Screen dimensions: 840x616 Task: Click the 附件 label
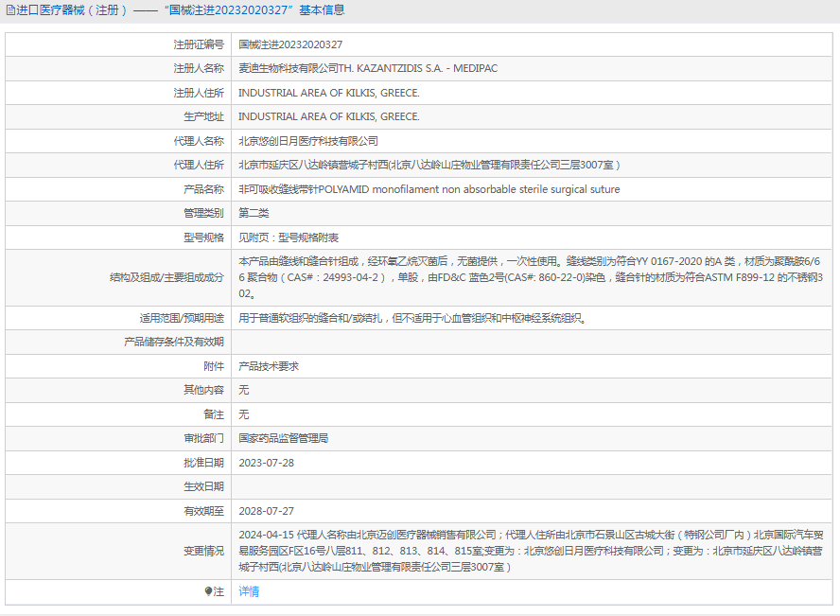213,366
